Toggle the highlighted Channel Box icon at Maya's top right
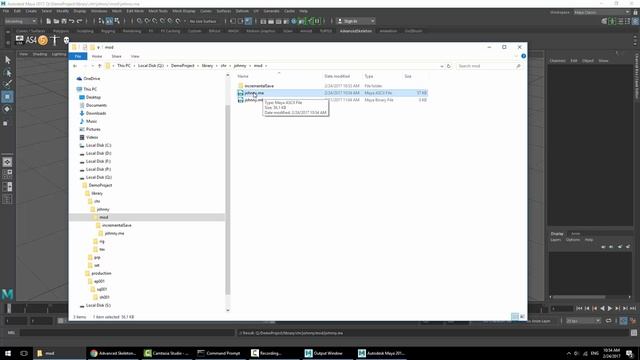The image size is (640, 360). [636, 21]
